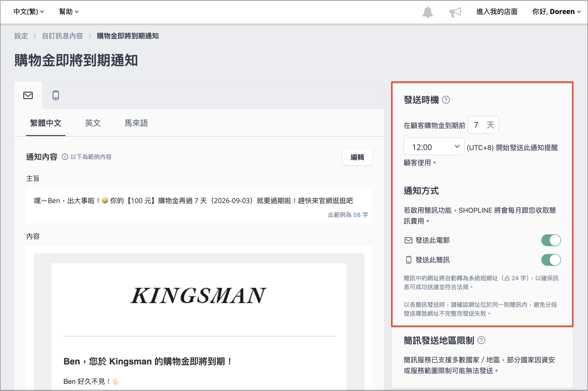The width and height of the screenshot is (588, 391).
Task: Click the info icon beside 通知內容
Action: (x=65, y=157)
